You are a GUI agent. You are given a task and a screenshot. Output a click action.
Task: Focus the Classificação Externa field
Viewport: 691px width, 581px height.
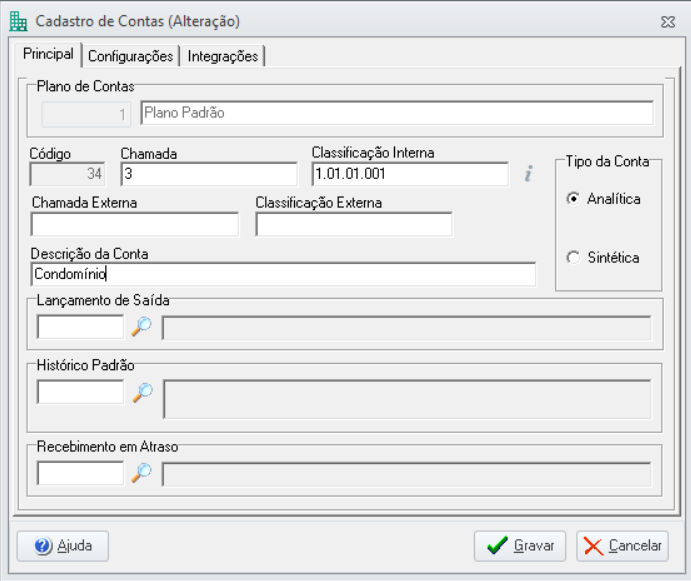click(354, 224)
